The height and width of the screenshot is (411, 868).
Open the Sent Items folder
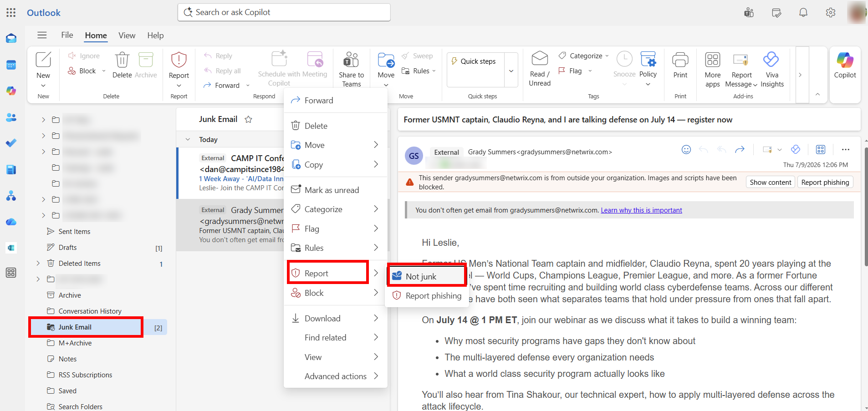coord(74,232)
